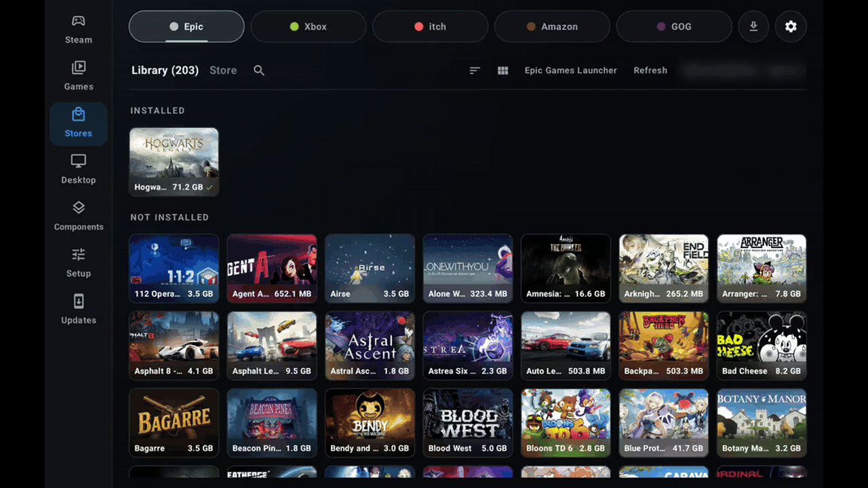Image resolution: width=868 pixels, height=488 pixels.
Task: Select the Arranger game card
Action: coord(762,268)
